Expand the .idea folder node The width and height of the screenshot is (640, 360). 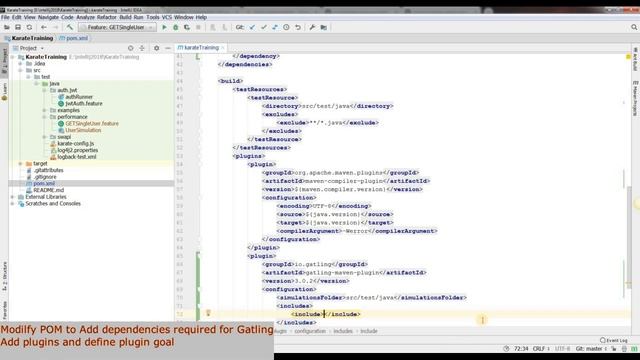coord(20,64)
